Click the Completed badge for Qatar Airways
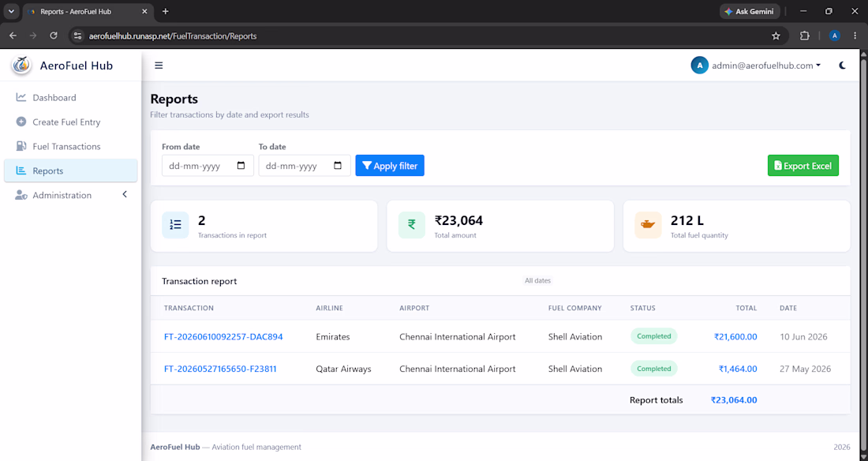The image size is (868, 461). pyautogui.click(x=654, y=369)
